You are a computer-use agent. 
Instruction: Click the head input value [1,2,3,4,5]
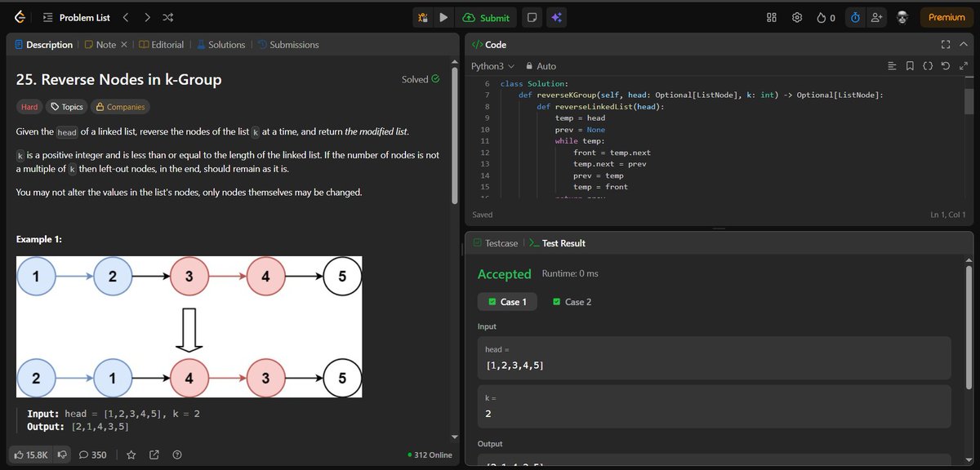(514, 364)
